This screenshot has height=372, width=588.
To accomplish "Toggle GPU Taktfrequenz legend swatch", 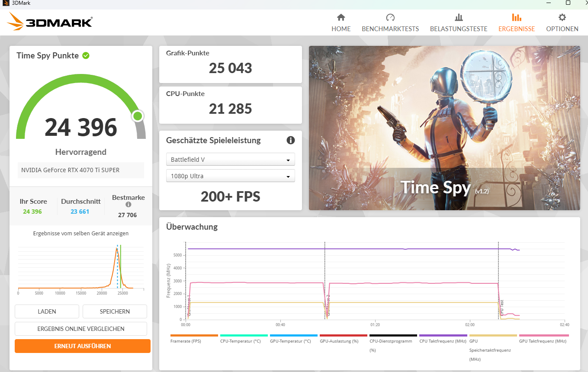I will (x=544, y=335).
